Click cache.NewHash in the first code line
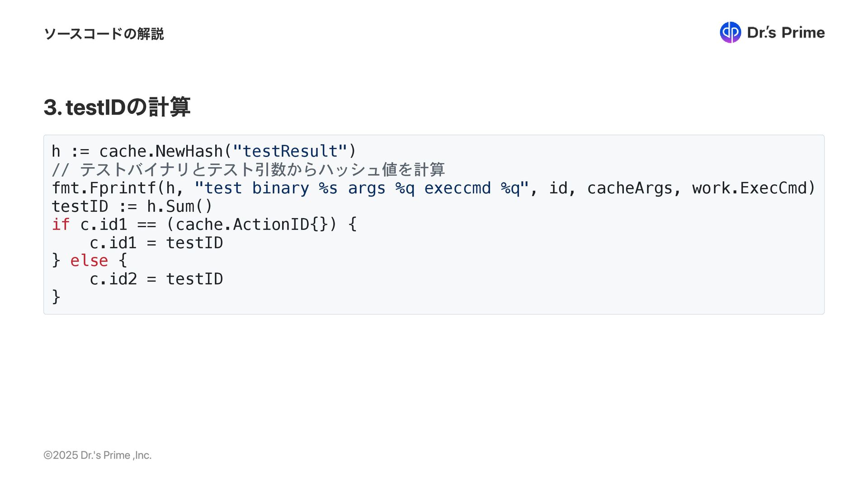The height and width of the screenshot is (488, 868). 161,151
